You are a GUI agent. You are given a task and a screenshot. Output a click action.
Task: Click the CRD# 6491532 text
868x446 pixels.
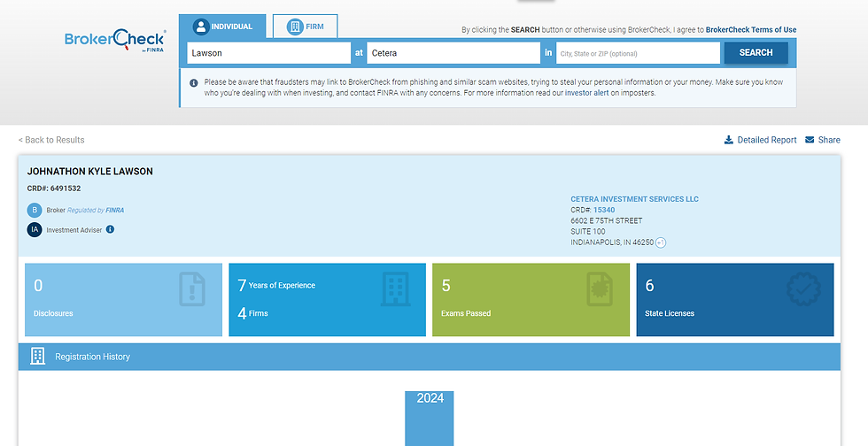[x=54, y=188]
